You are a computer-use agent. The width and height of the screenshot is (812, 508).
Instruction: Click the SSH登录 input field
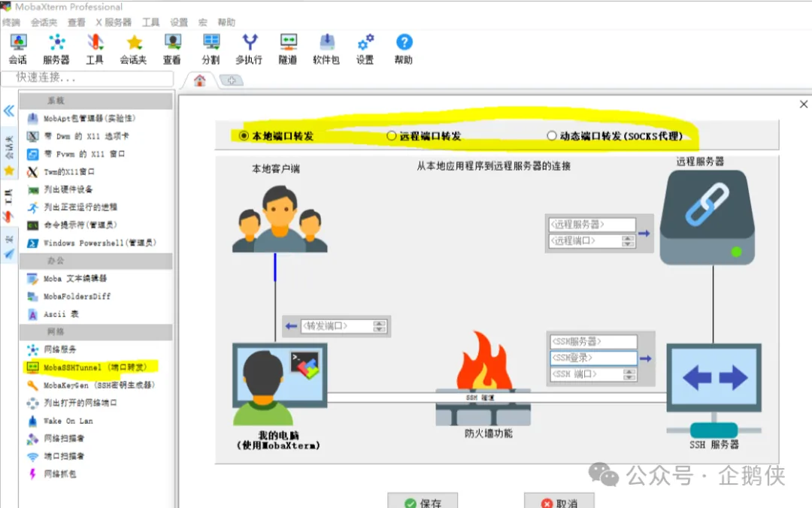[x=593, y=358]
